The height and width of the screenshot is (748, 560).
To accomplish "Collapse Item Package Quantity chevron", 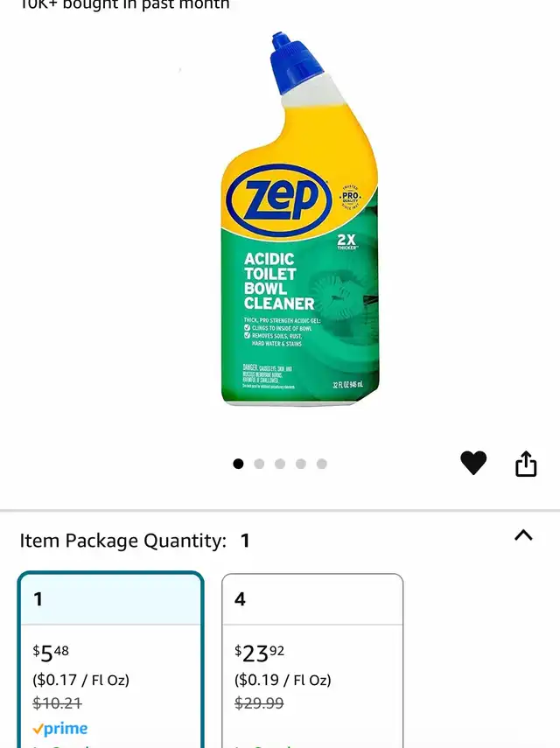I will 523,535.
